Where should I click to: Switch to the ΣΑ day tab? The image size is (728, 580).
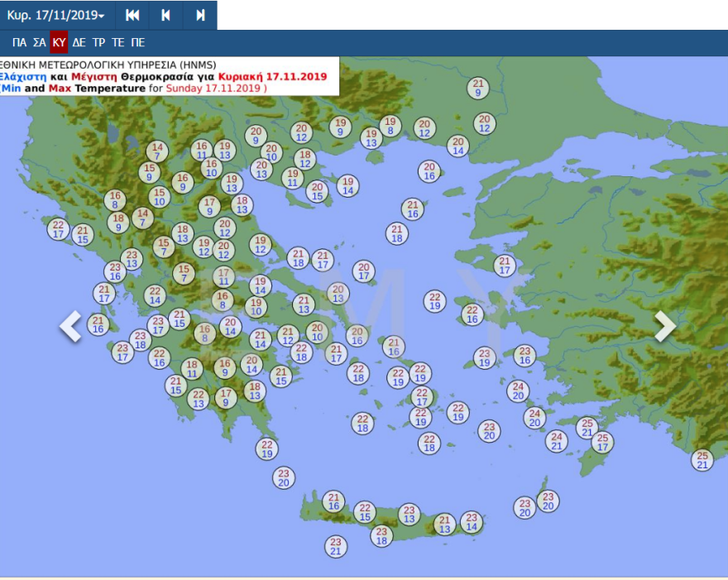point(39,43)
